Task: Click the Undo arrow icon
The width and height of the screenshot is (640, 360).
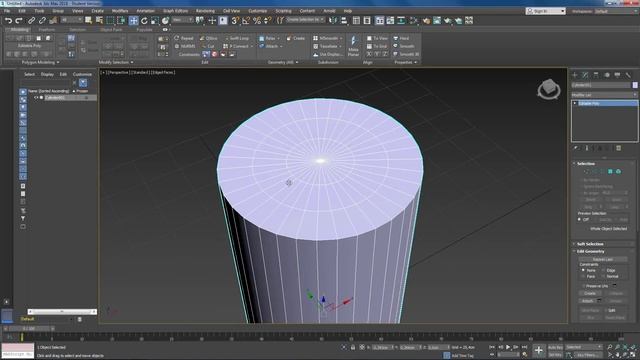Action: click(x=8, y=20)
